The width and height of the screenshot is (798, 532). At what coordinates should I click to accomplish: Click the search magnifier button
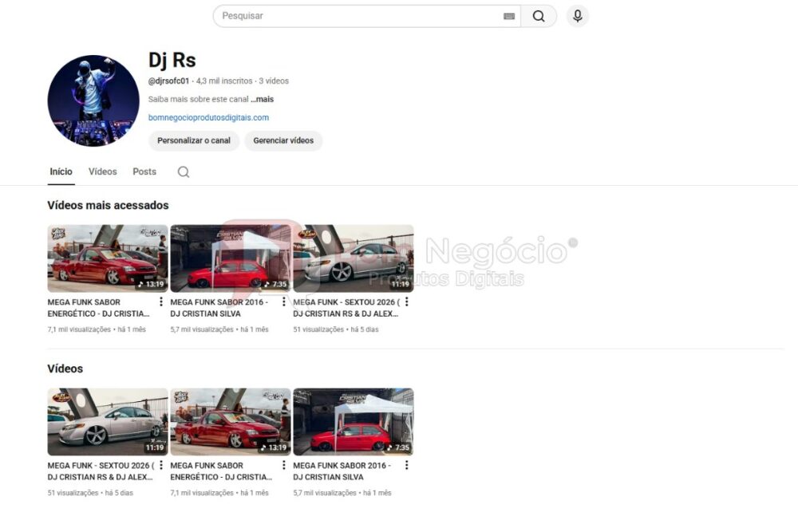tap(539, 16)
